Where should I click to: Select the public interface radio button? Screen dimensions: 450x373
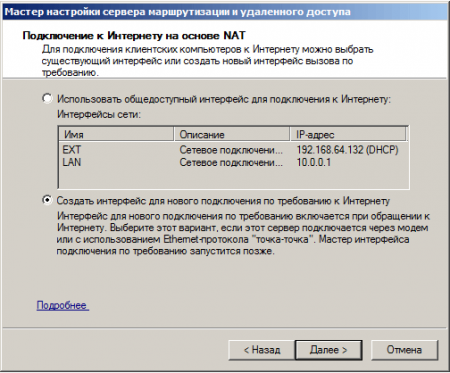tap(47, 99)
